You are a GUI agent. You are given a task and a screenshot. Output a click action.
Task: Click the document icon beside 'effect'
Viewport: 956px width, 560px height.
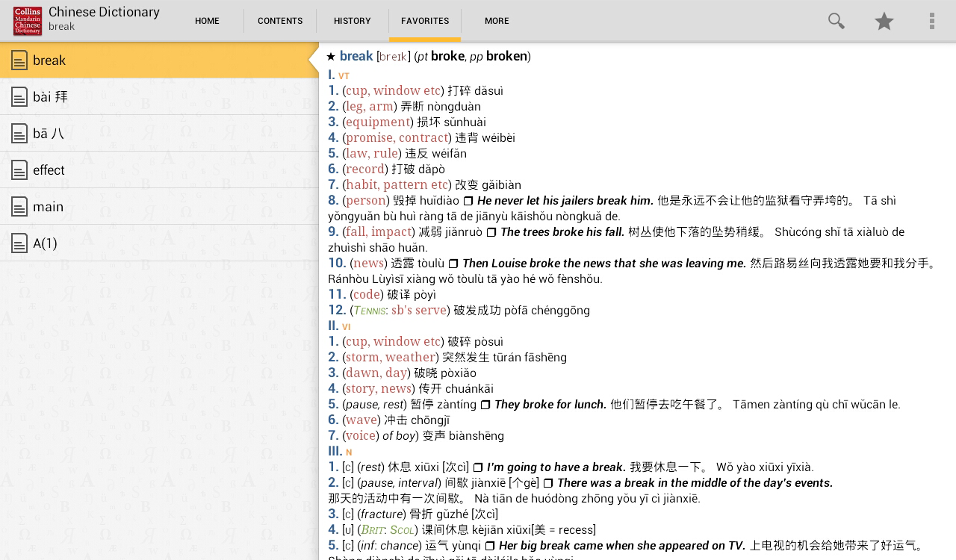(19, 169)
